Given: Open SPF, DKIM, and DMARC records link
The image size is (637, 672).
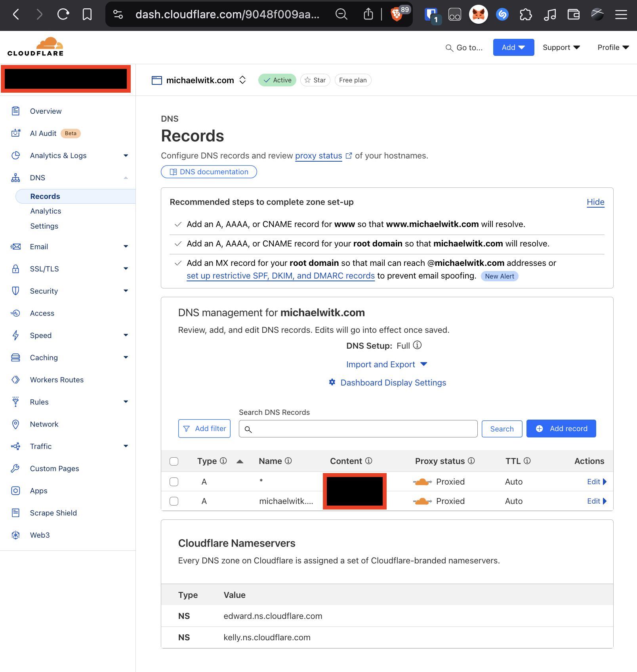Looking at the screenshot, I should tap(280, 276).
